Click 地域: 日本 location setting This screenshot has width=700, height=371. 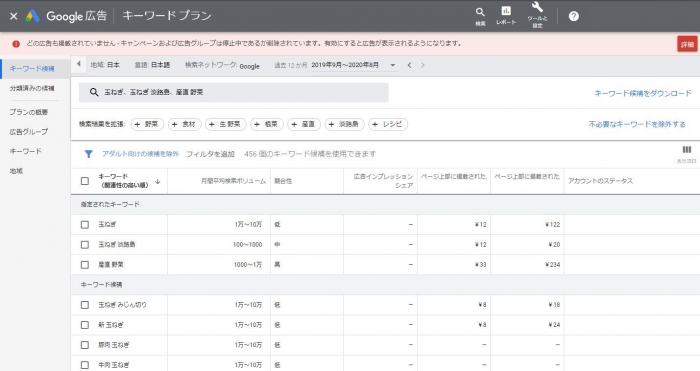click(x=105, y=65)
